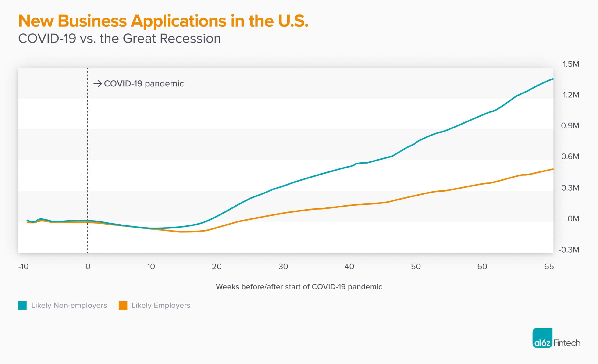Click the week 30 x-axis tick label
The image size is (598, 364).
[x=283, y=267]
